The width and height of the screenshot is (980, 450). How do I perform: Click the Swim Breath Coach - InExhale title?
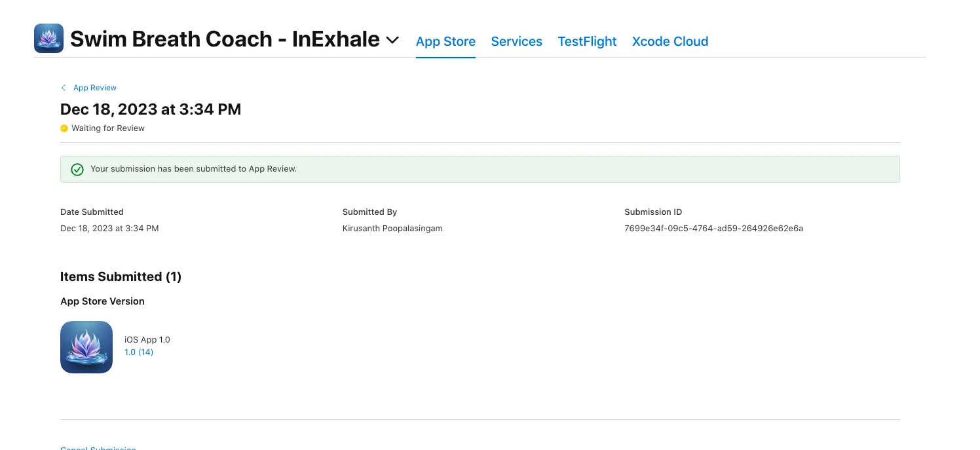pyautogui.click(x=225, y=39)
